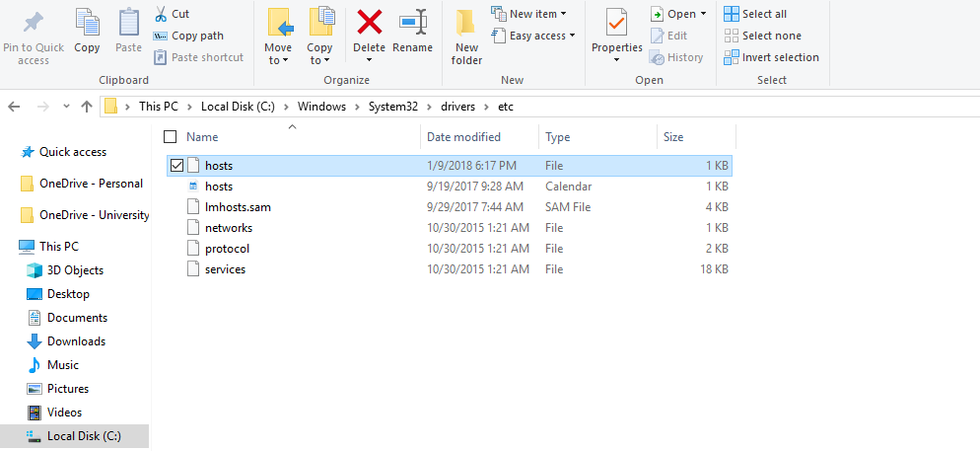The image size is (980, 451).
Task: Click Select all in the ribbon
Action: click(x=755, y=14)
